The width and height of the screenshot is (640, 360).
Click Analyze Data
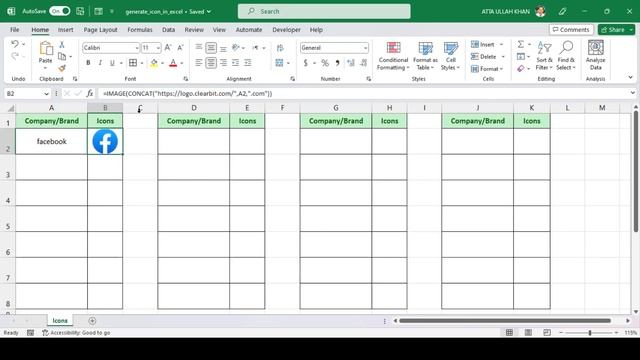596,56
